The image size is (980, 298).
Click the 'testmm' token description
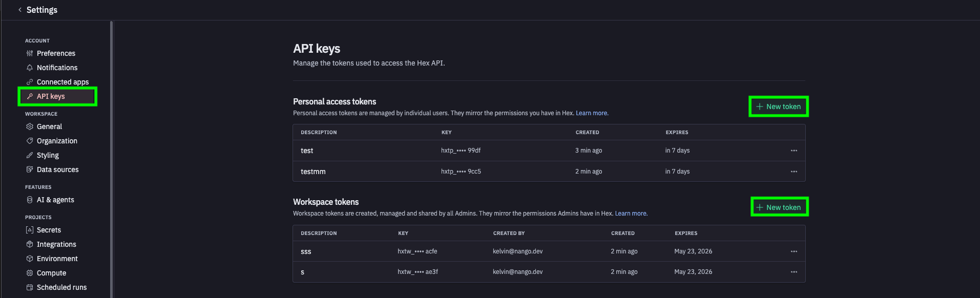313,172
